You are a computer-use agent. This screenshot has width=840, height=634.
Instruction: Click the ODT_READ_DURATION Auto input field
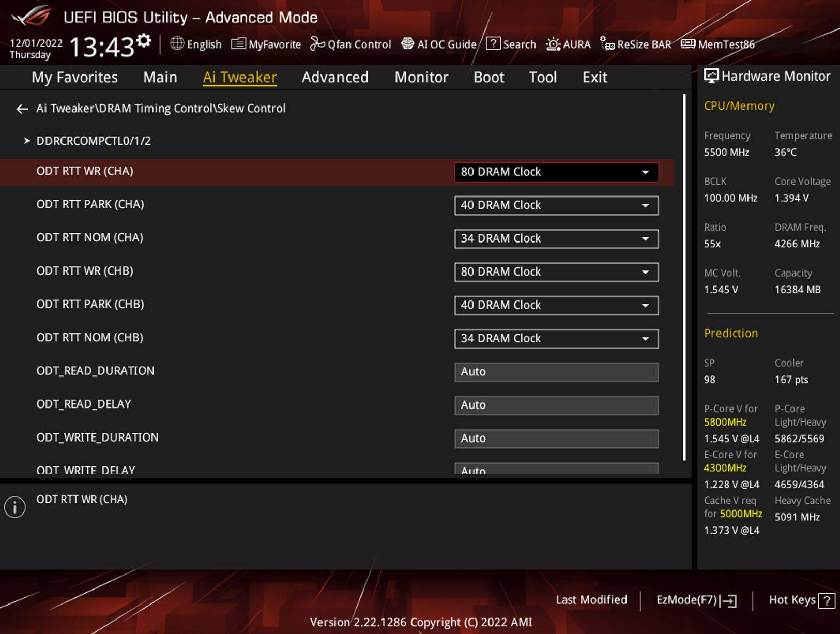point(555,371)
